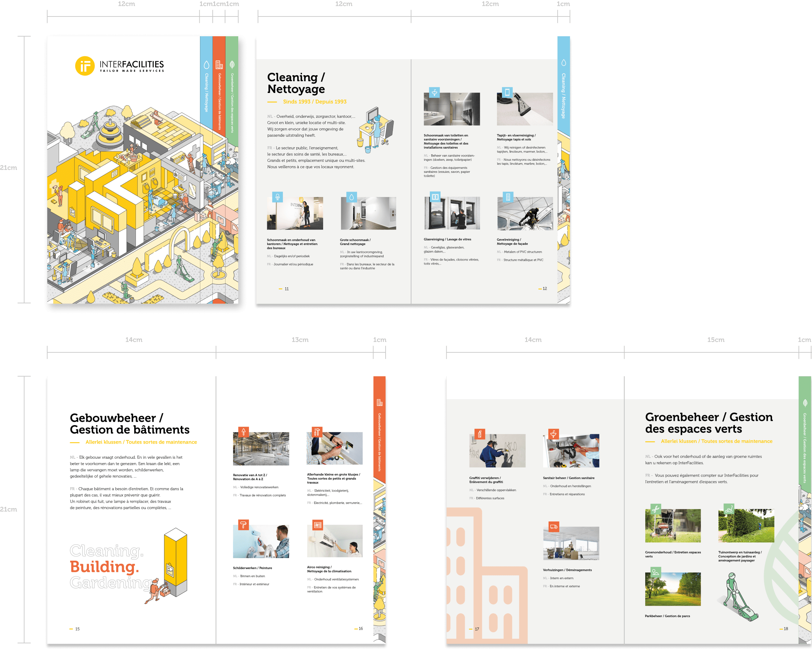Click the green icon badge on hedge photo
The image size is (812, 649).
pos(729,509)
